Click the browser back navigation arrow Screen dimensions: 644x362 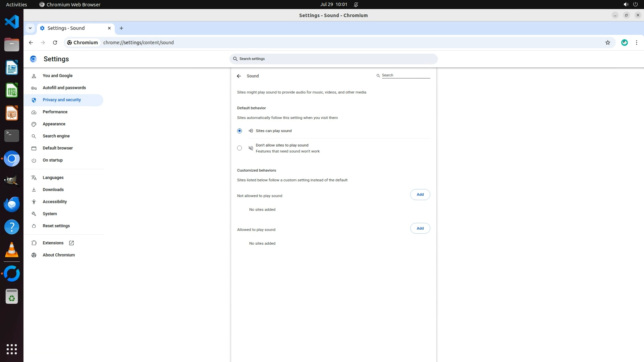point(31,43)
